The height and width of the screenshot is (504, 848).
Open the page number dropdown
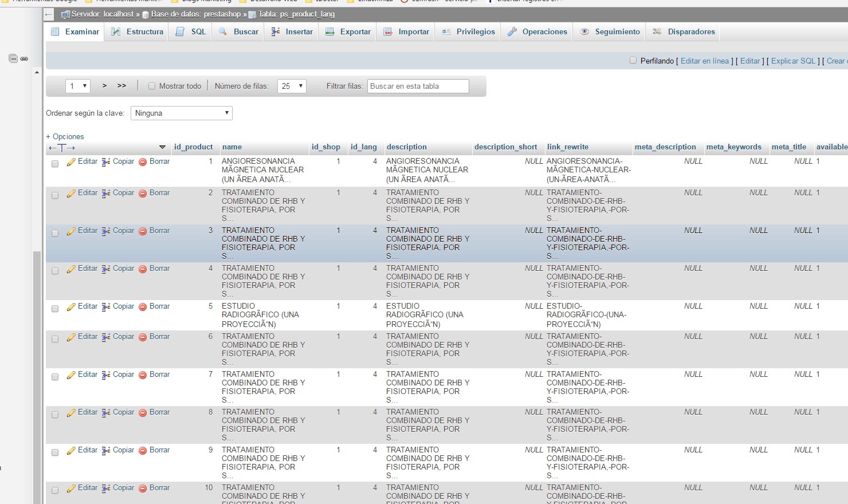78,86
